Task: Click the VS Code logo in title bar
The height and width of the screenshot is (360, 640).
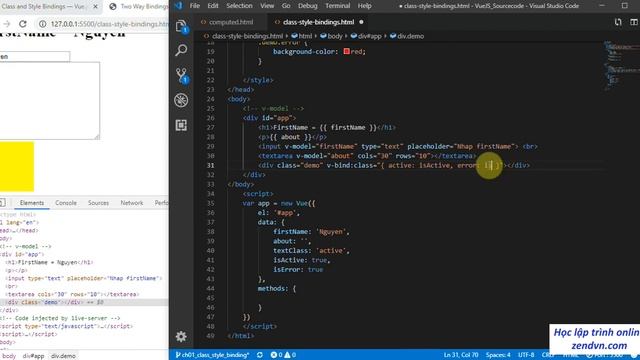Action: [x=178, y=6]
